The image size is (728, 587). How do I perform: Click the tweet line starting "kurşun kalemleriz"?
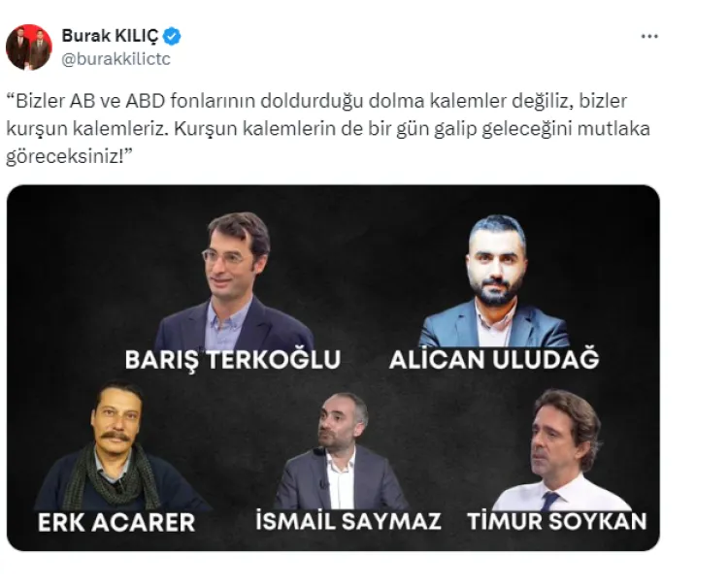[328, 128]
